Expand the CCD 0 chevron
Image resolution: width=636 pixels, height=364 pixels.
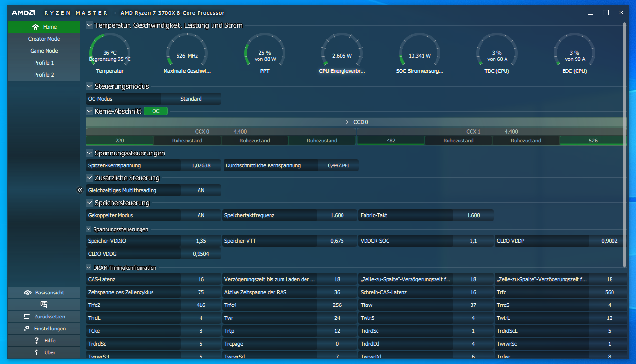click(x=347, y=122)
